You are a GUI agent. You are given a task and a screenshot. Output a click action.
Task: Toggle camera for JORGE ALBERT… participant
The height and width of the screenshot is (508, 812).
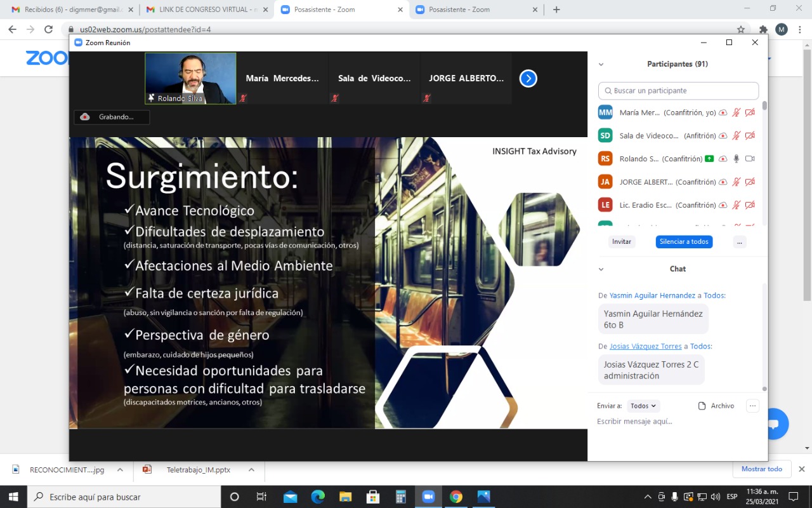tap(750, 182)
